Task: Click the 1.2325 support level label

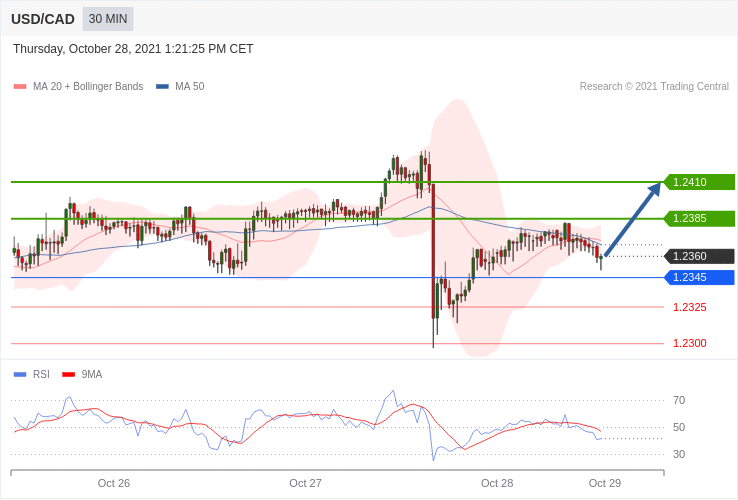Action: pyautogui.click(x=690, y=307)
